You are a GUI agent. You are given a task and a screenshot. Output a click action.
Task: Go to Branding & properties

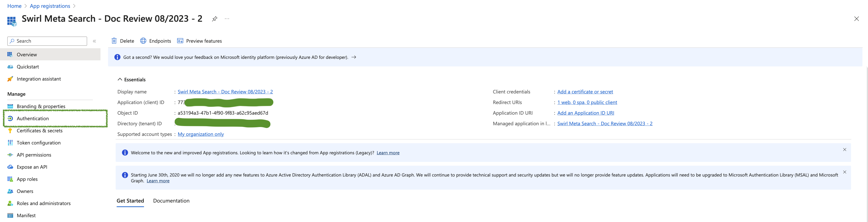pyautogui.click(x=41, y=106)
